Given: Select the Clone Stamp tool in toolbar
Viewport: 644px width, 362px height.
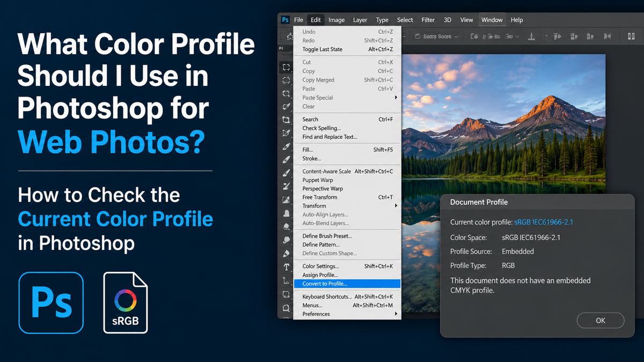Looking at the screenshot, I should tap(286, 213).
